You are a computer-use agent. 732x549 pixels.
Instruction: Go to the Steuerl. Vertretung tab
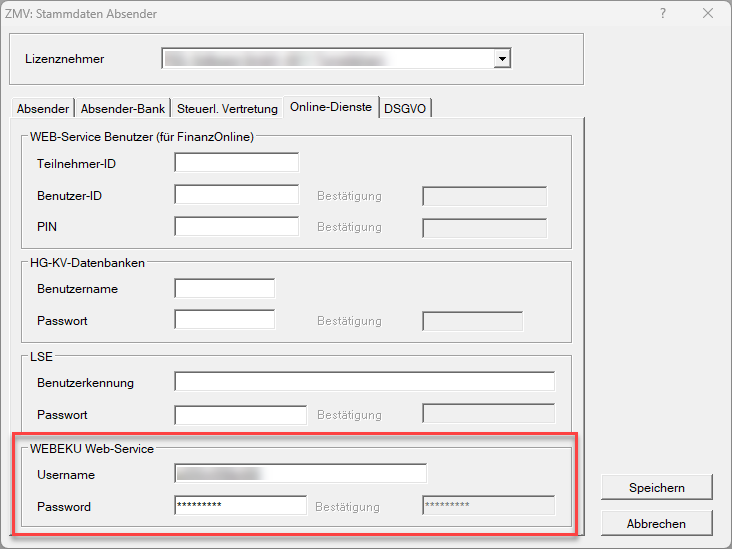click(228, 108)
